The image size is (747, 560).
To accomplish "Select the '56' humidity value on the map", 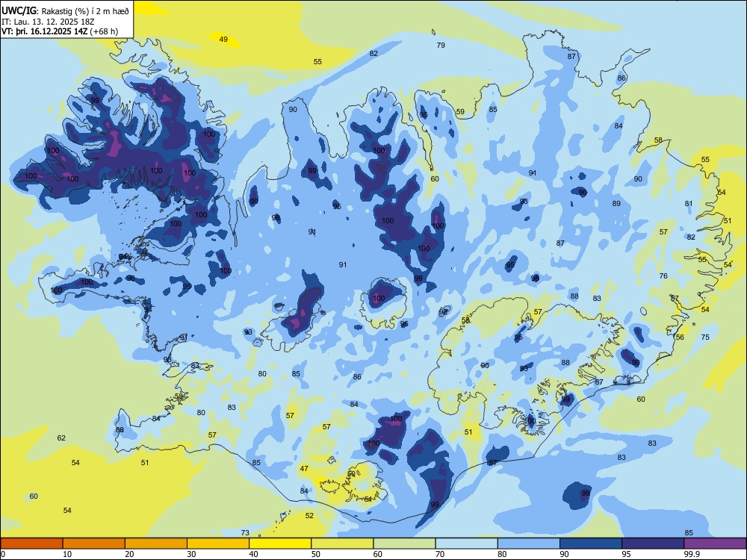I will (680, 337).
